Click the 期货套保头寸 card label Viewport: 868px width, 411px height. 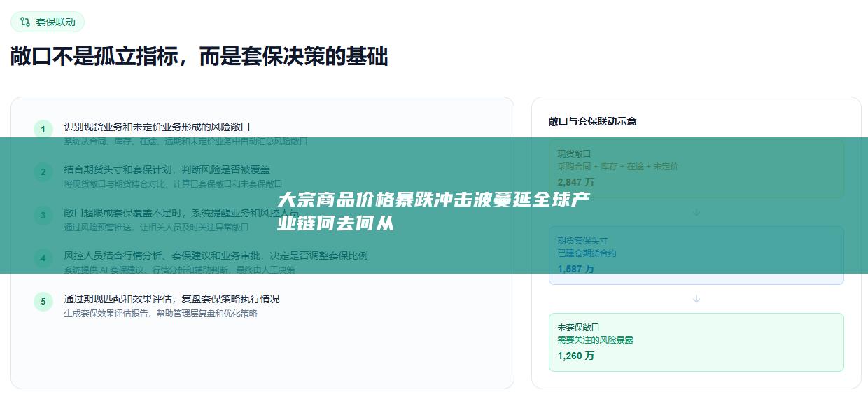click(583, 241)
